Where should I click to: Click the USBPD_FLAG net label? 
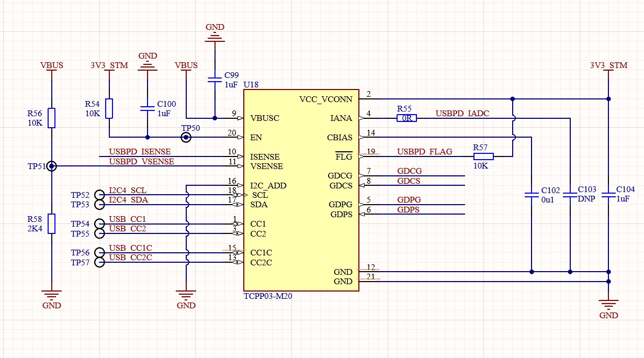click(x=424, y=152)
